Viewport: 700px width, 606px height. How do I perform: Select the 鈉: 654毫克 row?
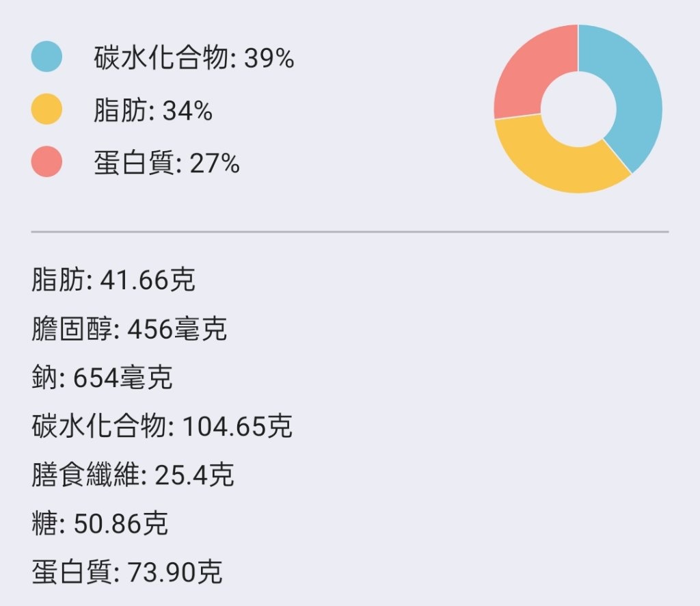[102, 378]
